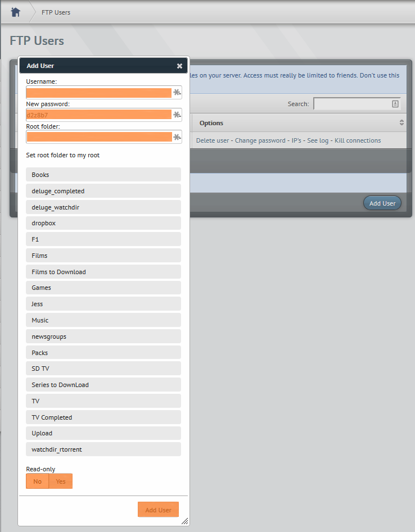Viewport: 415px width, 532px height.
Task: Open the Kill connections option
Action: pyautogui.click(x=358, y=140)
